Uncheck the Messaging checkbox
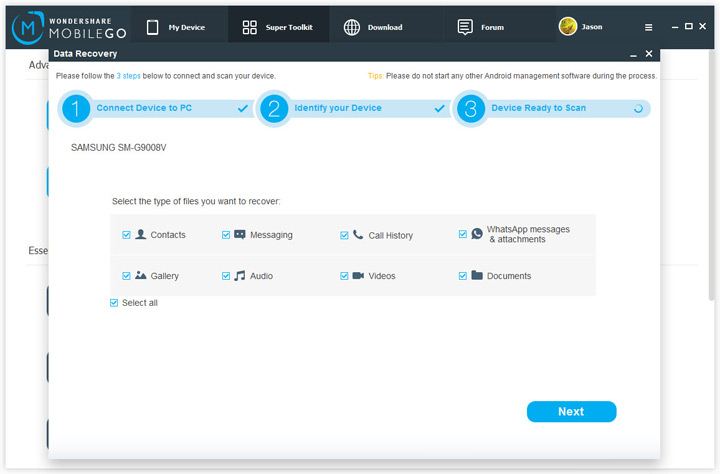Viewport: 720px width, 474px height. click(225, 235)
